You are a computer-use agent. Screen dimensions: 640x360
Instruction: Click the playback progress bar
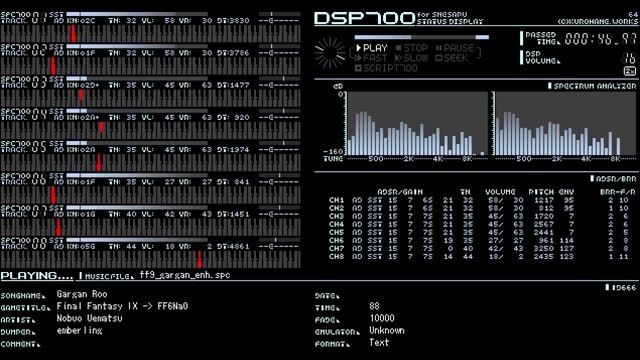tap(421, 37)
